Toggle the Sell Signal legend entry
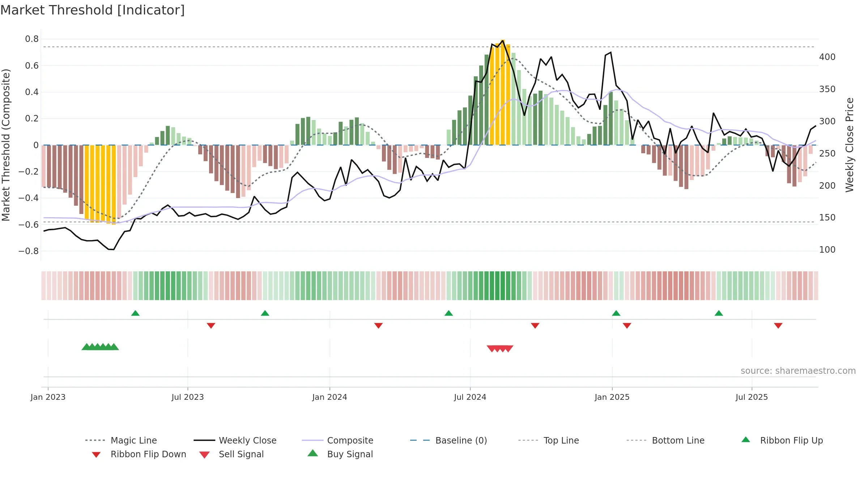 231,454
